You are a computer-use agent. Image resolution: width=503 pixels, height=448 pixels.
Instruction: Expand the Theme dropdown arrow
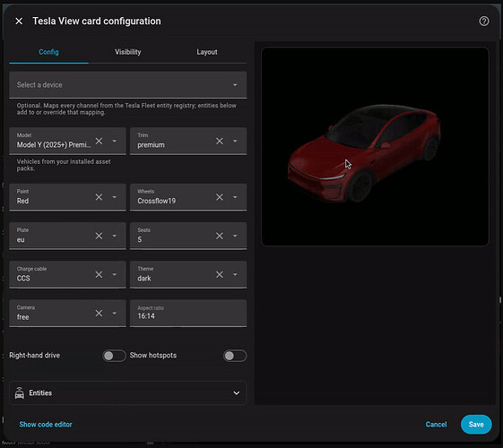(x=235, y=275)
